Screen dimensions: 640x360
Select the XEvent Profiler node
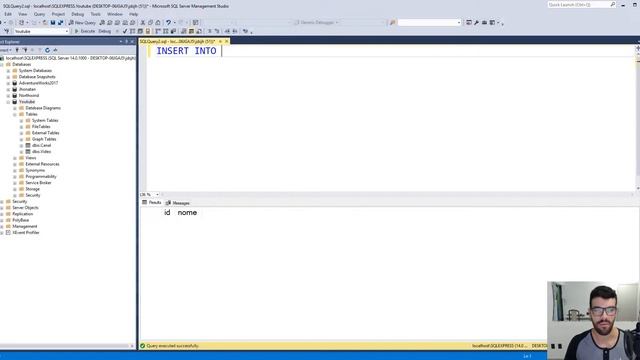[26, 232]
